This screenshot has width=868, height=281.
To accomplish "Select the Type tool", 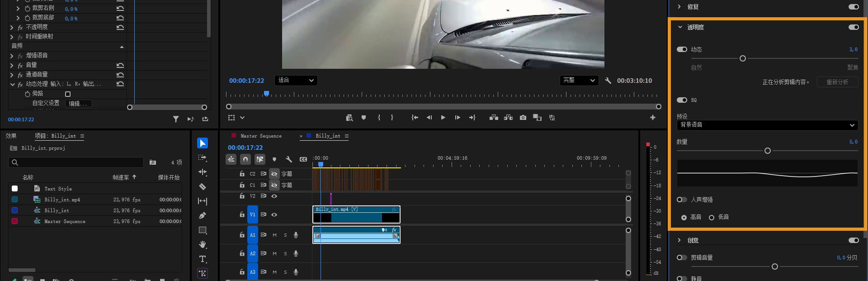I will [203, 259].
